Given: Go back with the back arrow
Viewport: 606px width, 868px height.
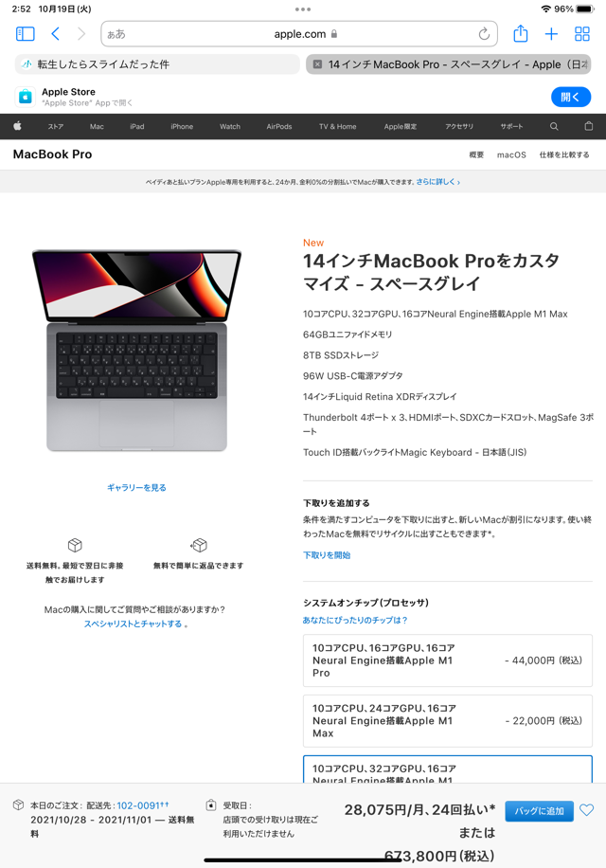Looking at the screenshot, I should tap(55, 34).
